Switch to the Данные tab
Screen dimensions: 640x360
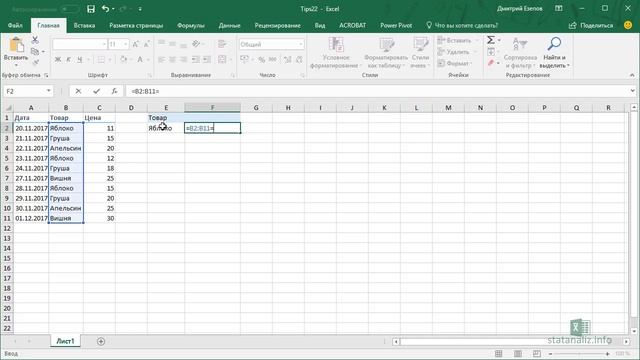[229, 25]
